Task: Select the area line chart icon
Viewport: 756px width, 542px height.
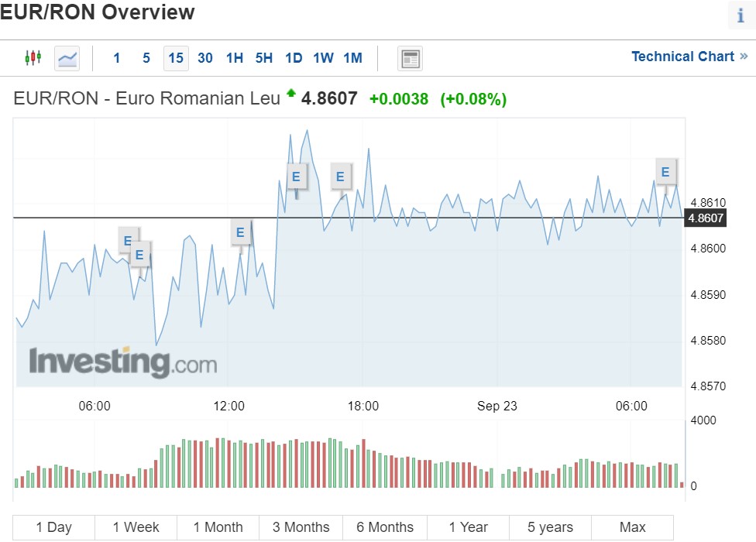Action: coord(67,58)
